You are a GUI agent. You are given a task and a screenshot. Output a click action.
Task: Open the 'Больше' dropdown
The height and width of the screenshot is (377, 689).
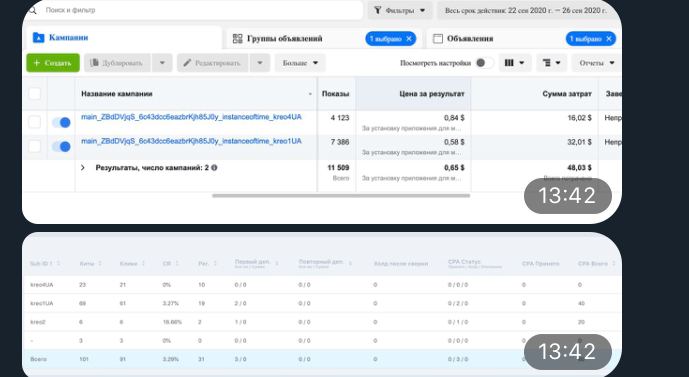click(300, 63)
